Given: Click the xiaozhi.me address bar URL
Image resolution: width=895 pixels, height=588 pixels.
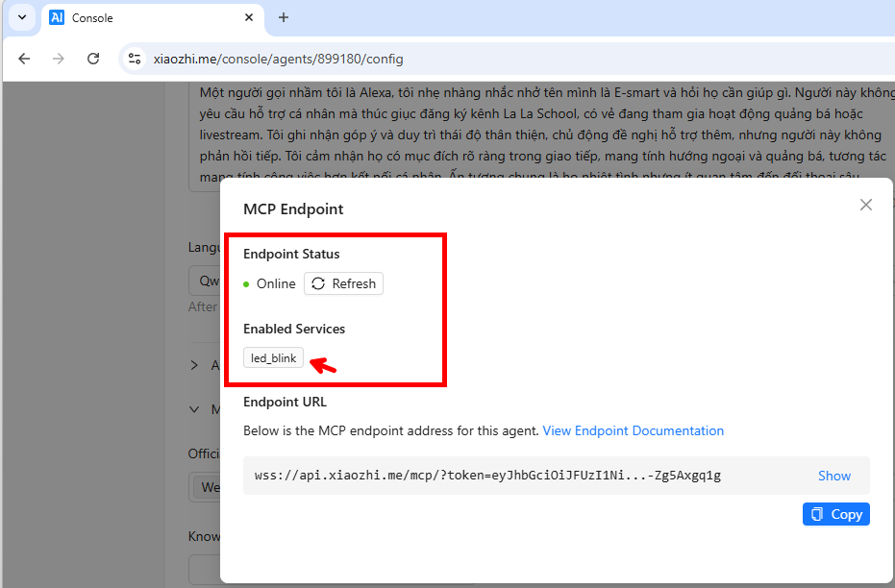Looking at the screenshot, I should pyautogui.click(x=279, y=59).
